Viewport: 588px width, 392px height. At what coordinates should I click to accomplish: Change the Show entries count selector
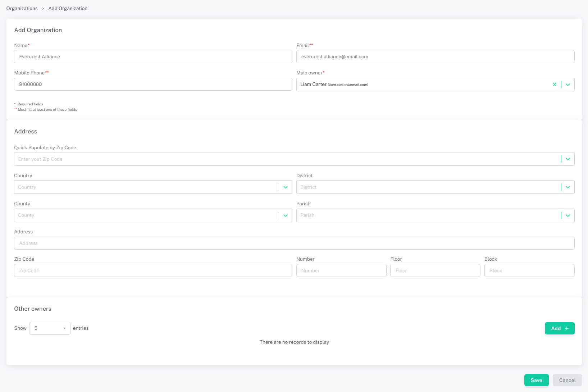point(50,328)
